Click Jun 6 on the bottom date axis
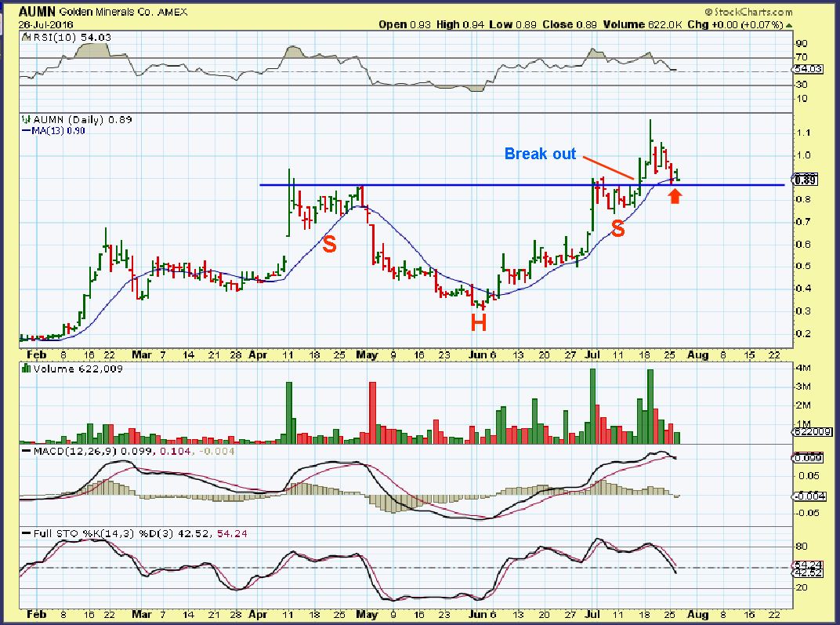 tap(483, 614)
